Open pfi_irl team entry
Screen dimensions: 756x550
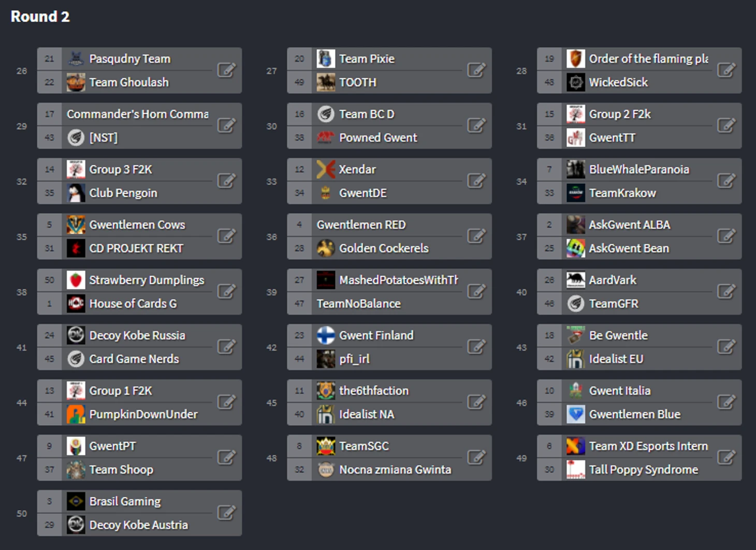pyautogui.click(x=355, y=359)
